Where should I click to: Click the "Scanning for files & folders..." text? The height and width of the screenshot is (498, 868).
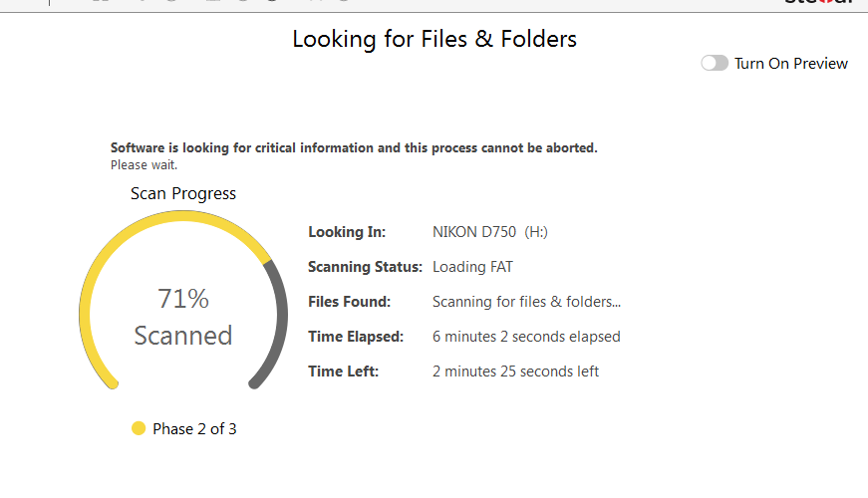(526, 302)
